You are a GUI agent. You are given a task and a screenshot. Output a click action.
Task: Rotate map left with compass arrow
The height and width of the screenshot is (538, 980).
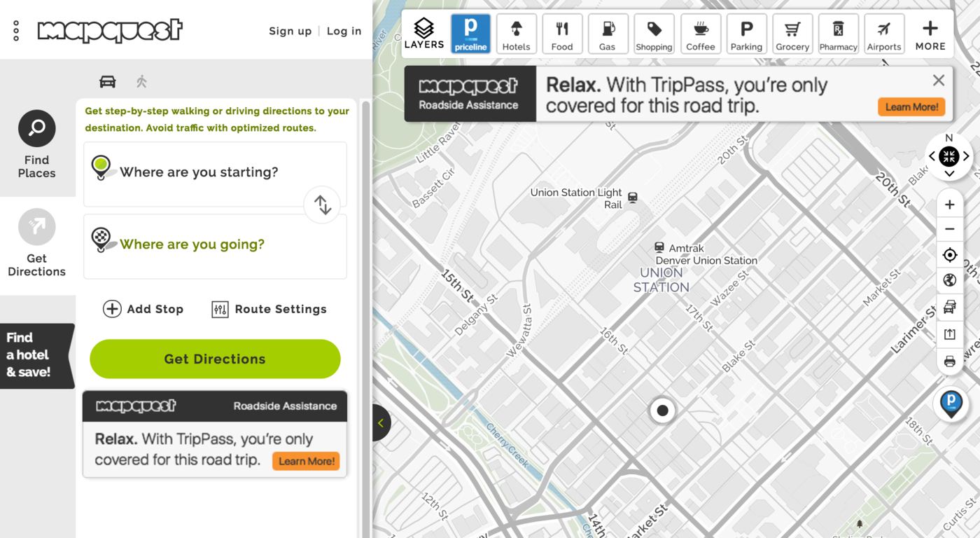[x=932, y=156]
